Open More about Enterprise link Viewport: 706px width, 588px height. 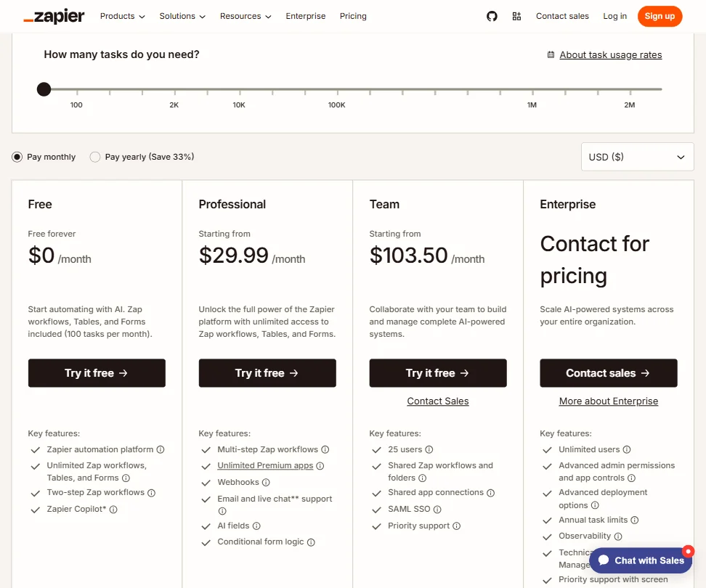point(608,401)
